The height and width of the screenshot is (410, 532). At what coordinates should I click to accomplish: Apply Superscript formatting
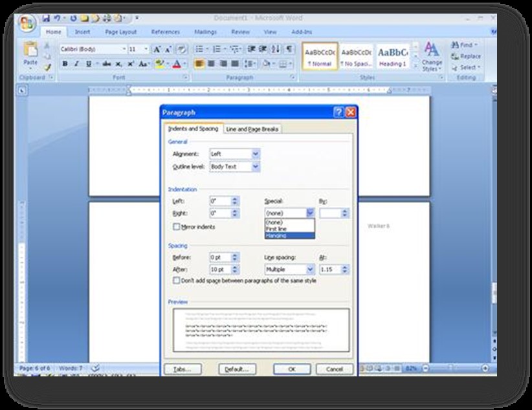(131, 64)
